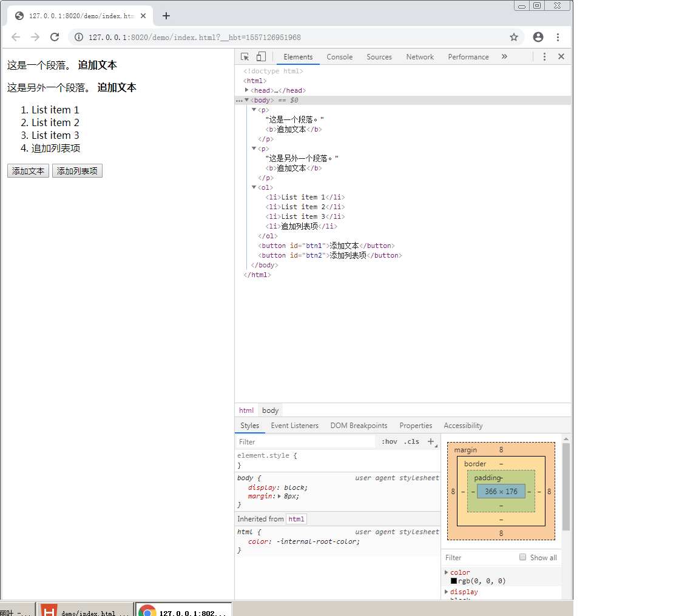Collapse the ol element node
Image resolution: width=699 pixels, height=616 pixels.
point(254,187)
